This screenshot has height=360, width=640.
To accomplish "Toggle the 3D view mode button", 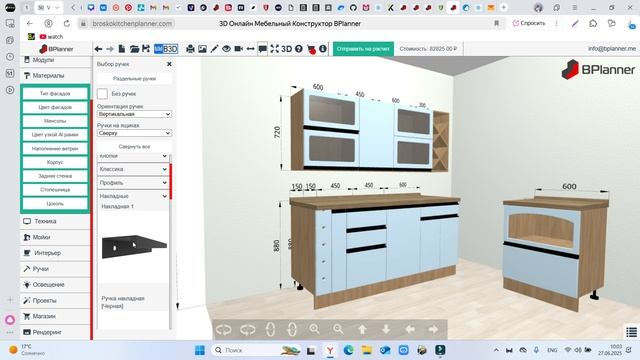I will click(x=287, y=49).
